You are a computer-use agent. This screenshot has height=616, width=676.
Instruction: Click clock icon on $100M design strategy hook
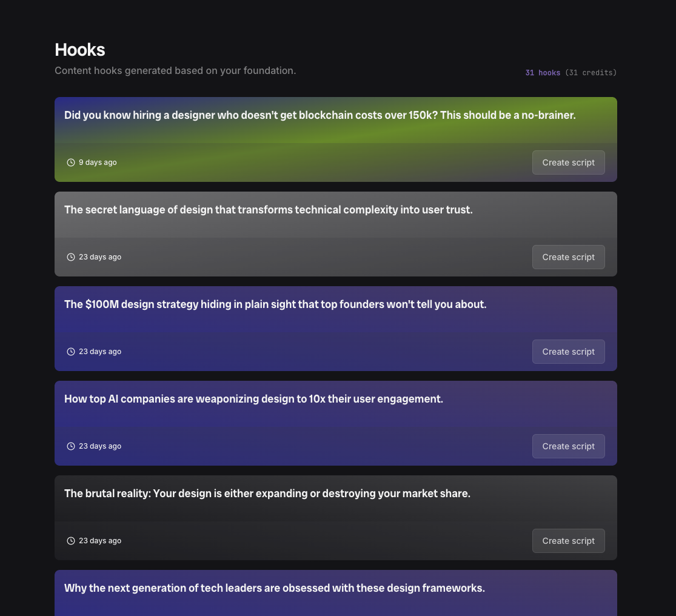tap(71, 352)
